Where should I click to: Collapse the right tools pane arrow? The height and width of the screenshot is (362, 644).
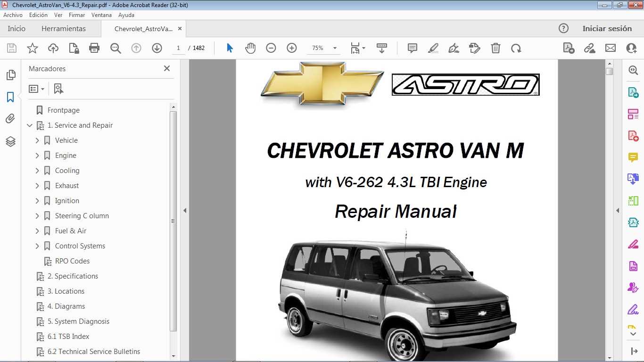coord(618,211)
